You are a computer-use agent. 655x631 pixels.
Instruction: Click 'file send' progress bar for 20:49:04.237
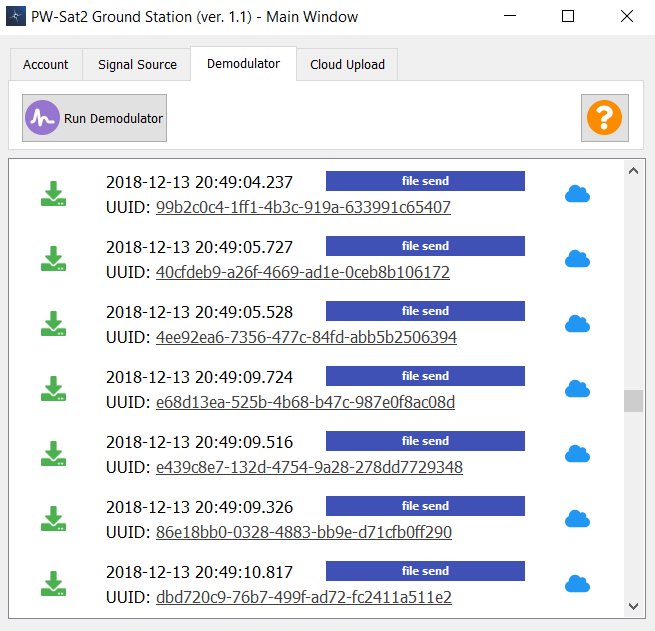pyautogui.click(x=425, y=181)
